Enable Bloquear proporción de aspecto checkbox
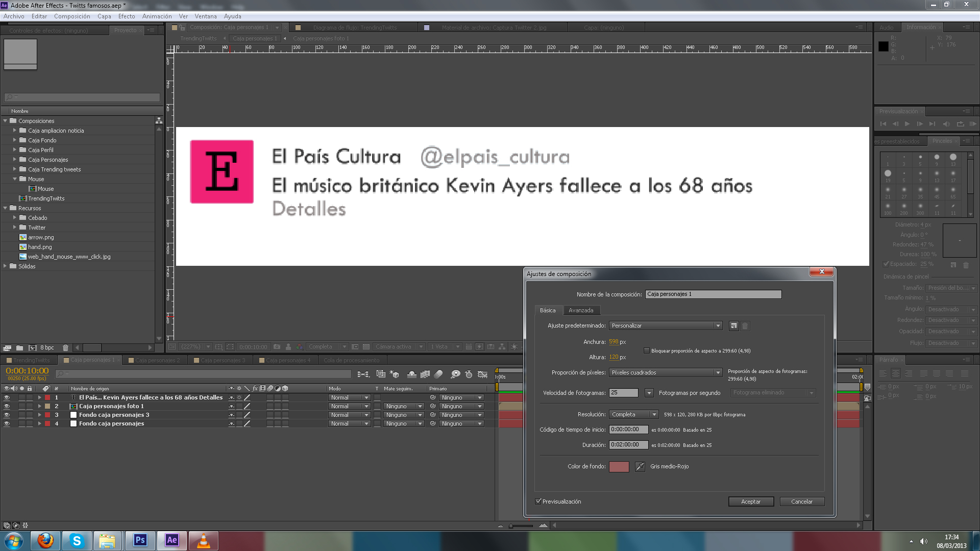This screenshot has height=551, width=980. tap(647, 350)
